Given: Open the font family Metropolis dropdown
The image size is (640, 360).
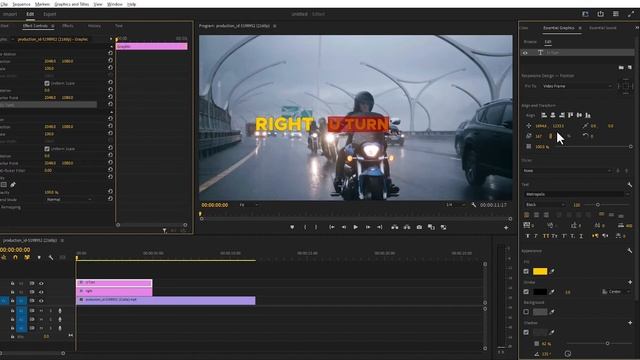Looking at the screenshot, I should point(577,194).
